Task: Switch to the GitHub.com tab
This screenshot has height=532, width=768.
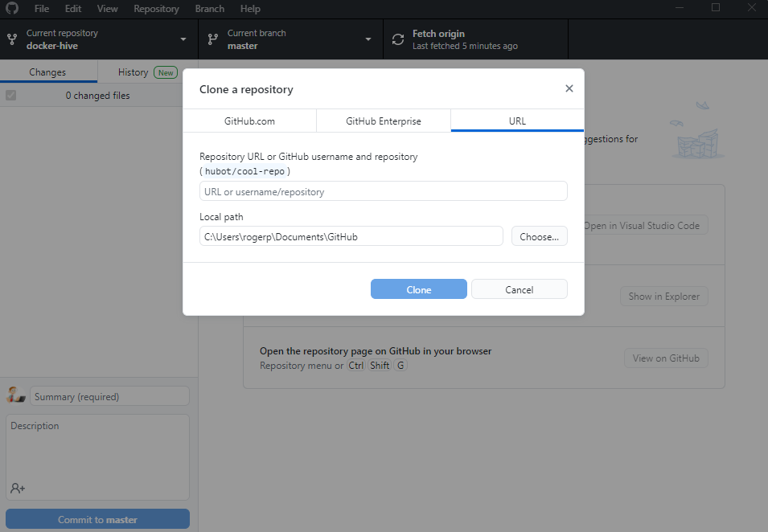Action: (249, 121)
